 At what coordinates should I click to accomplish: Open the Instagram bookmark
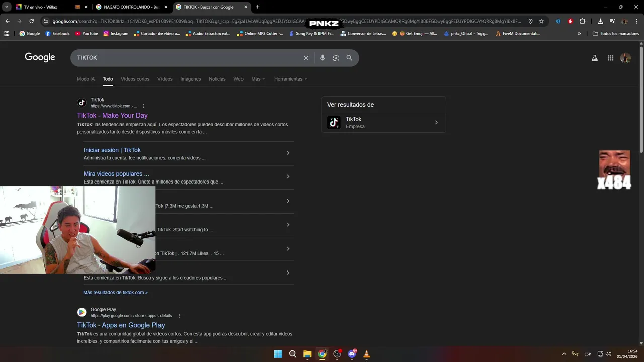pos(116,34)
